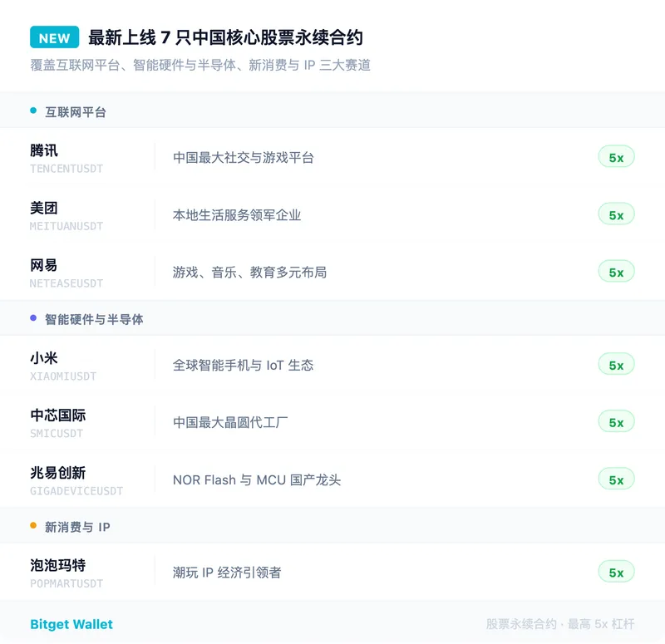The height and width of the screenshot is (644, 665).
Task: Click the 5x badge in 兆易创新 row
Action: (x=616, y=479)
